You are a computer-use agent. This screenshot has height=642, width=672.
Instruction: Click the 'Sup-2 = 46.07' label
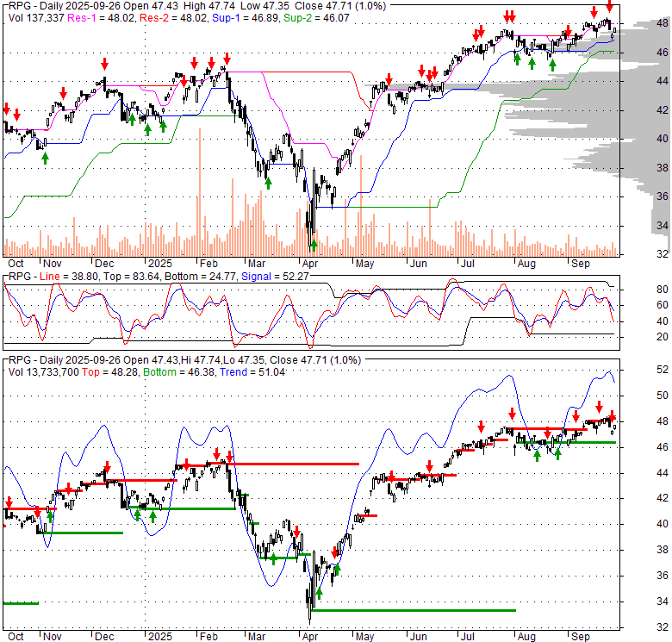click(316, 18)
